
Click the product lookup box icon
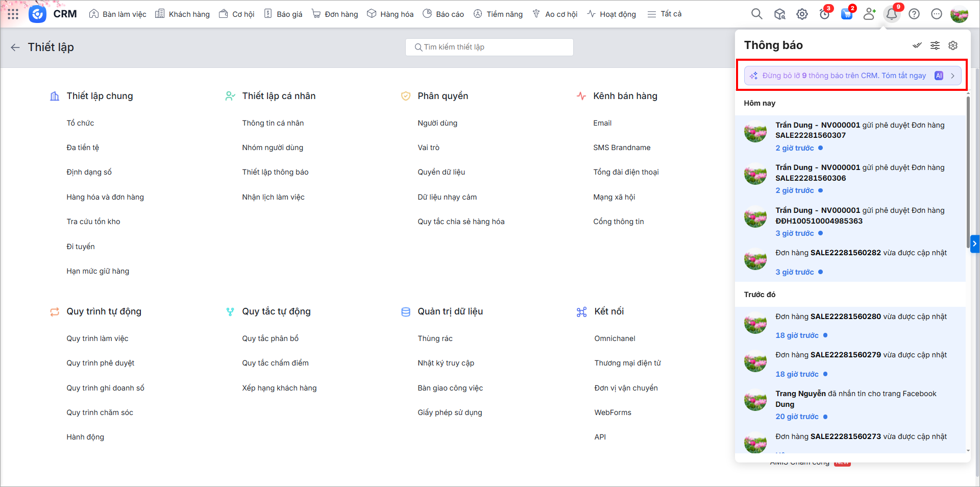[x=779, y=14]
